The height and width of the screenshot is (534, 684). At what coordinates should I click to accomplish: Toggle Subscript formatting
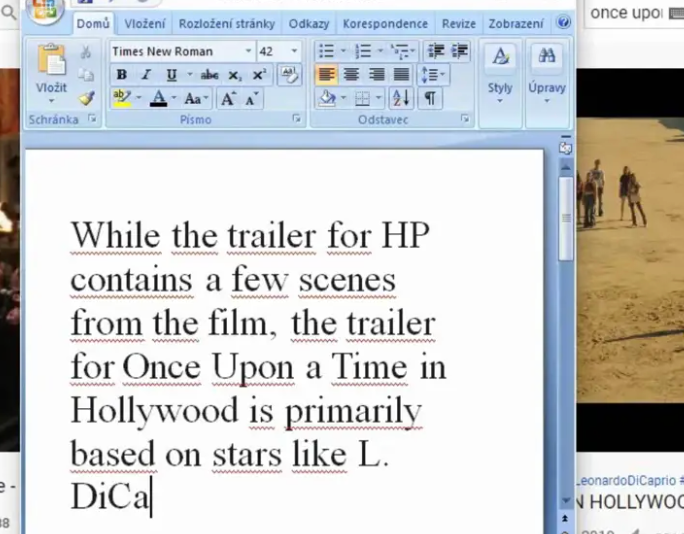point(234,75)
